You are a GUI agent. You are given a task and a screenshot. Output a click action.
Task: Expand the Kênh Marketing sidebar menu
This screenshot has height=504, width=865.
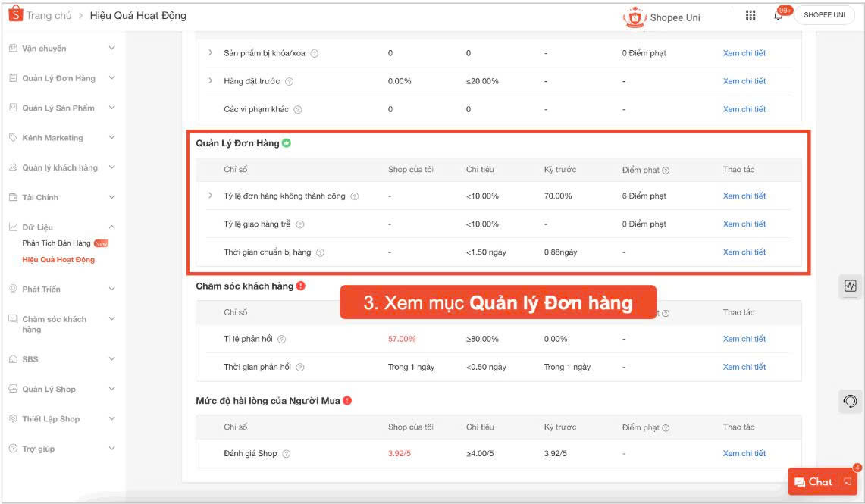[112, 138]
